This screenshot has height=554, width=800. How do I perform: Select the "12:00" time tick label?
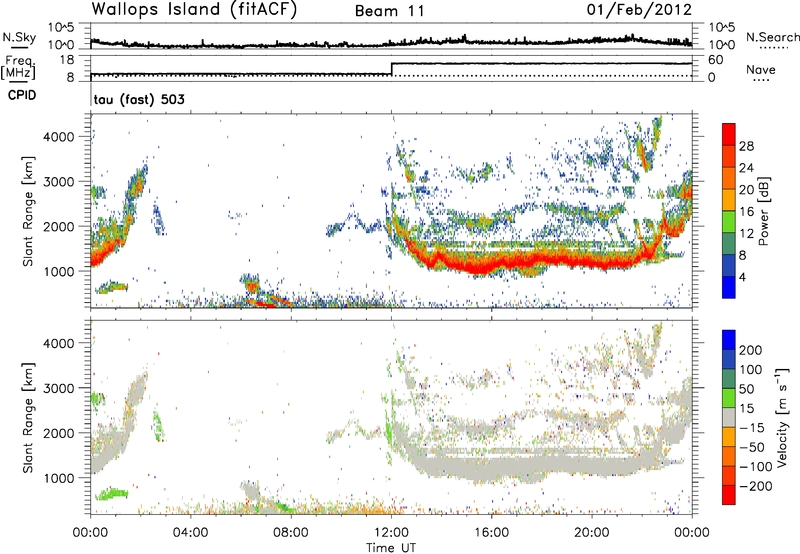pos(391,533)
